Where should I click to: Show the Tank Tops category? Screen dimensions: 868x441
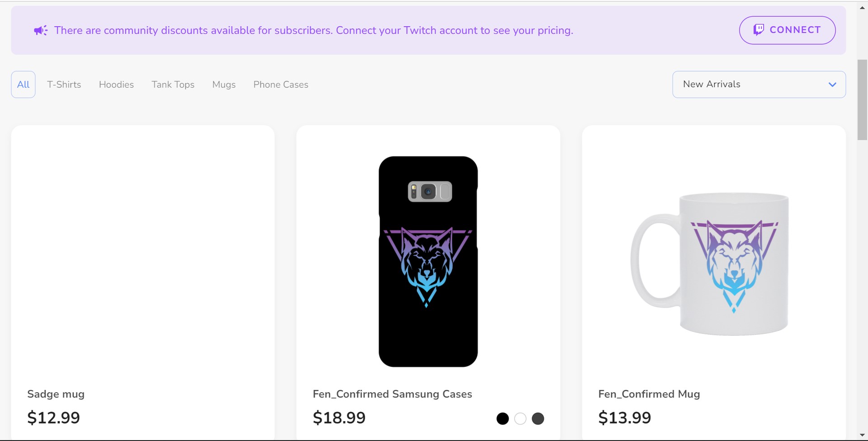(173, 84)
